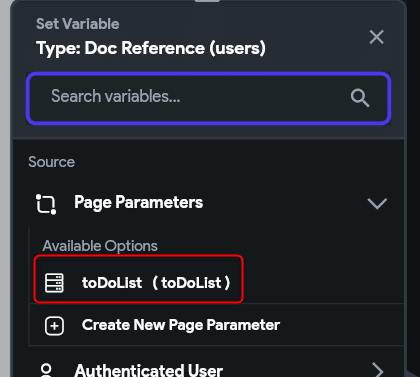Click the magnifier search icon

point(360,98)
